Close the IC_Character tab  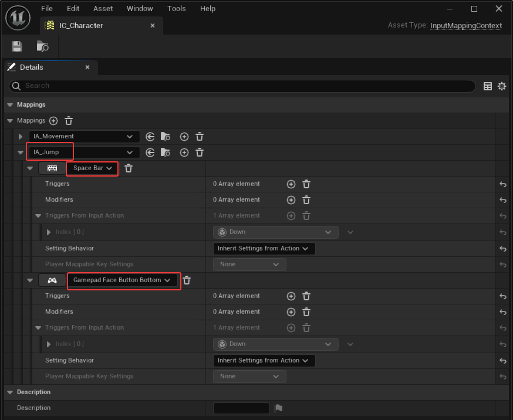153,25
